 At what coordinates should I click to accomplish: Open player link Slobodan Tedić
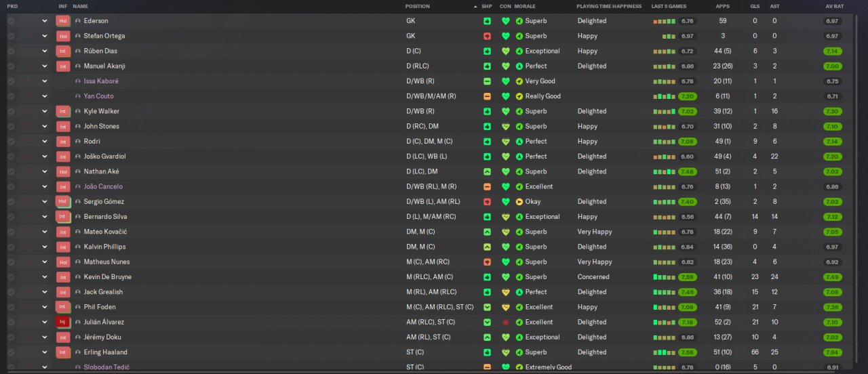point(106,367)
